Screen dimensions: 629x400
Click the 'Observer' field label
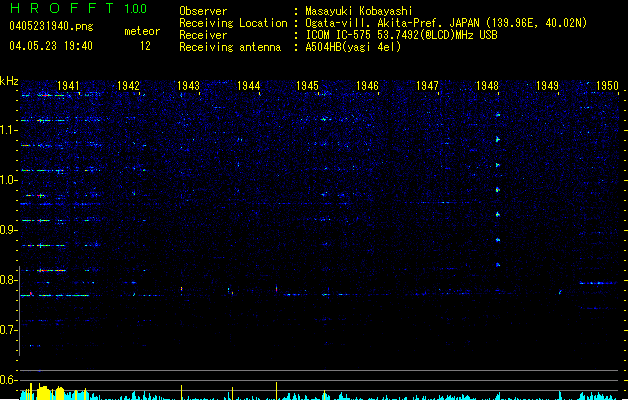(x=203, y=11)
